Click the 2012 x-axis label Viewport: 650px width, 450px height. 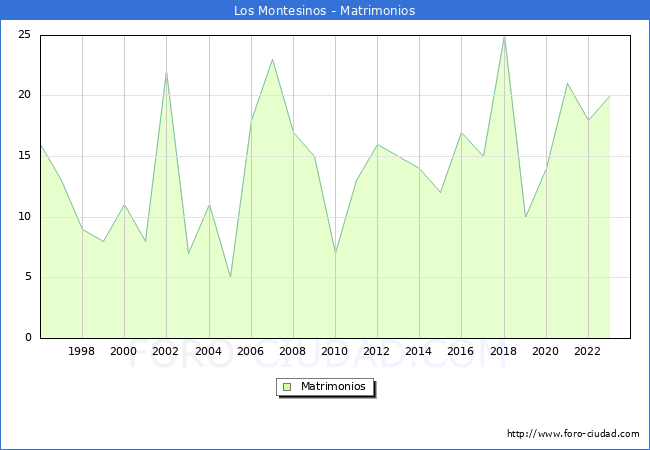pos(376,351)
